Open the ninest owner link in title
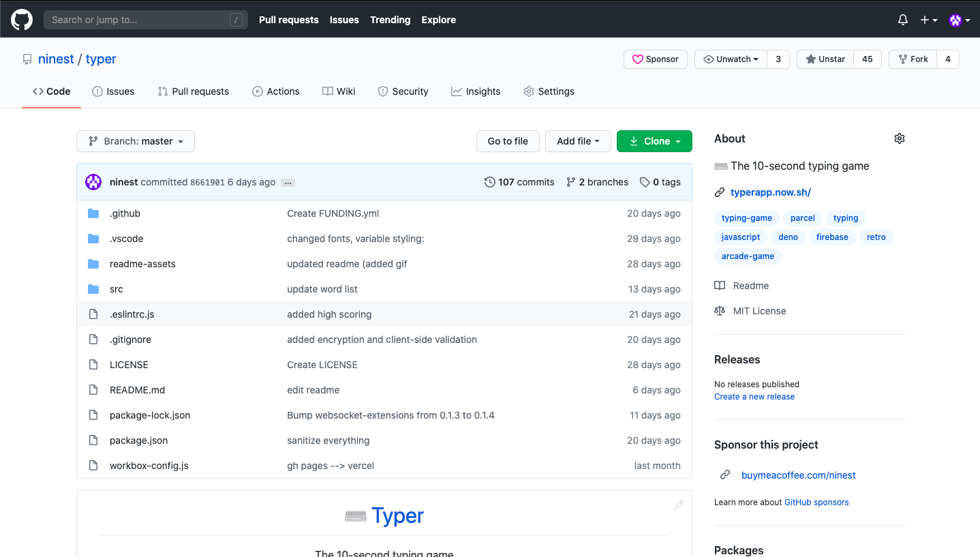The image size is (980, 557). click(56, 59)
